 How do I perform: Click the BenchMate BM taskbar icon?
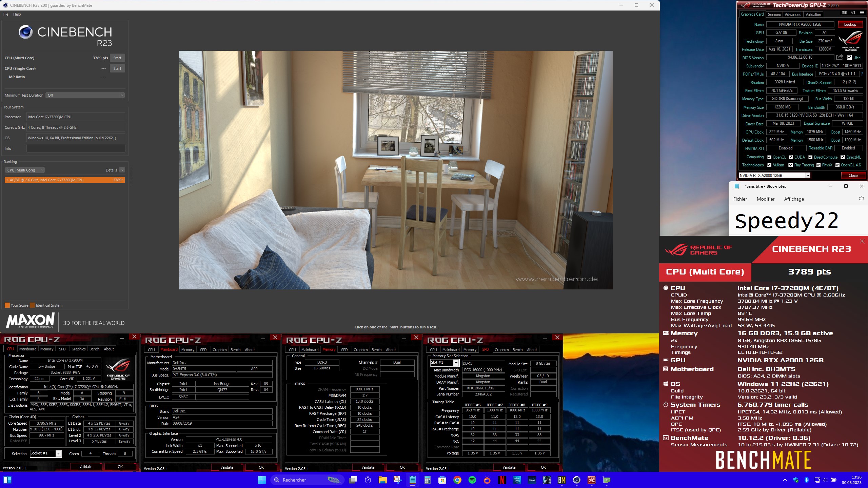562,480
